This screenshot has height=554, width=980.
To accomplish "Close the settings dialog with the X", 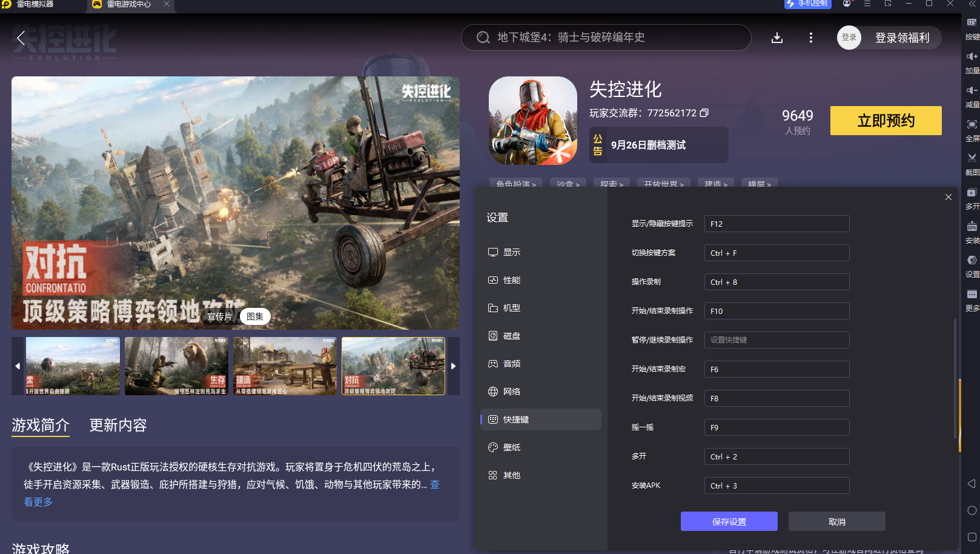I will (949, 197).
